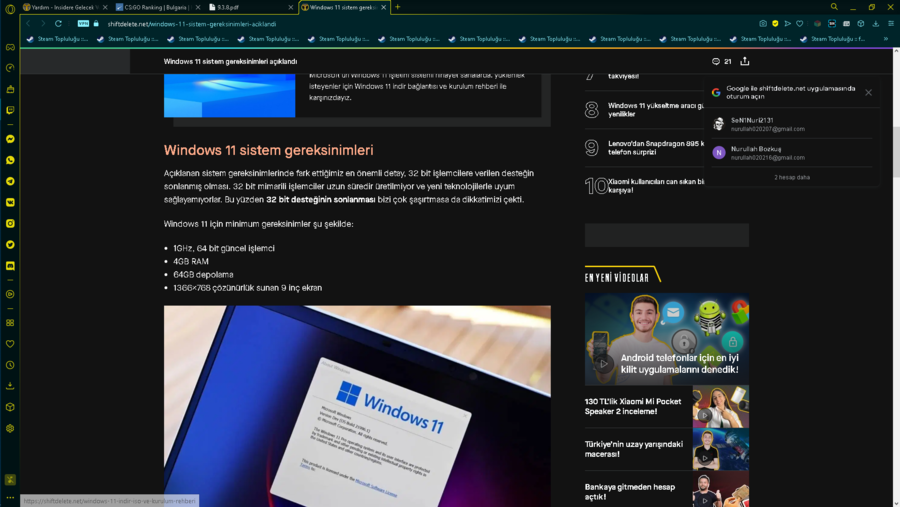Open sidebar three-dots setup menu

[10, 498]
